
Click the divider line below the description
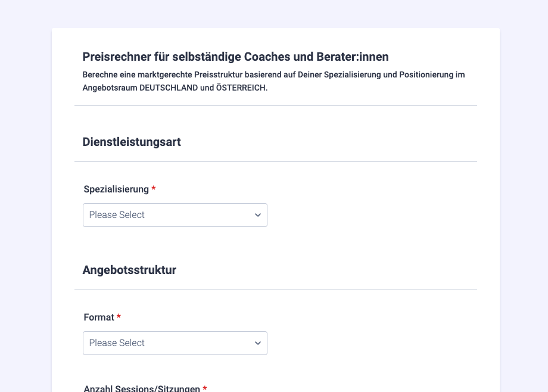tap(275, 106)
